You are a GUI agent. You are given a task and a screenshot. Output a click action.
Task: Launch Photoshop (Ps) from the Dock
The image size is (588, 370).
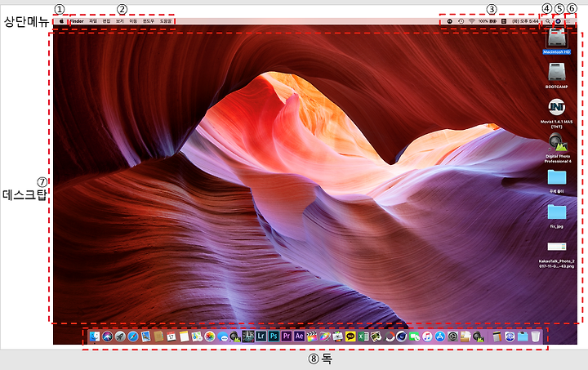pos(274,337)
